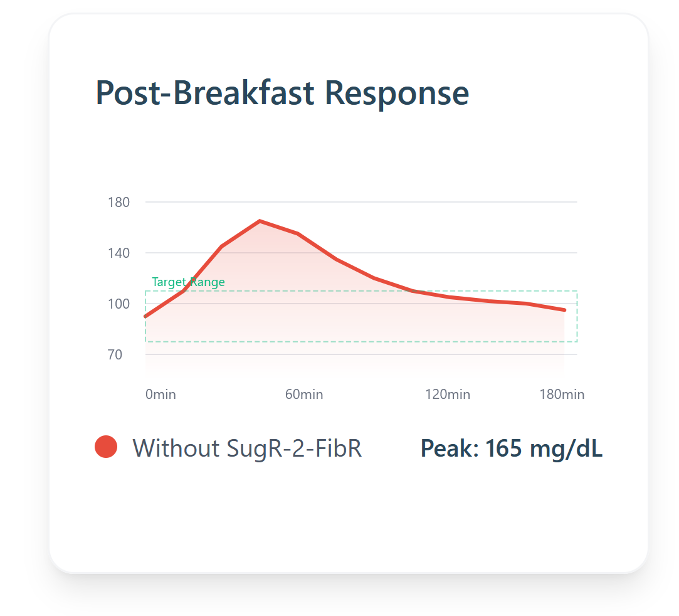The width and height of the screenshot is (679, 616).
Task: Click the curve start point at 0min
Action: 145,317
